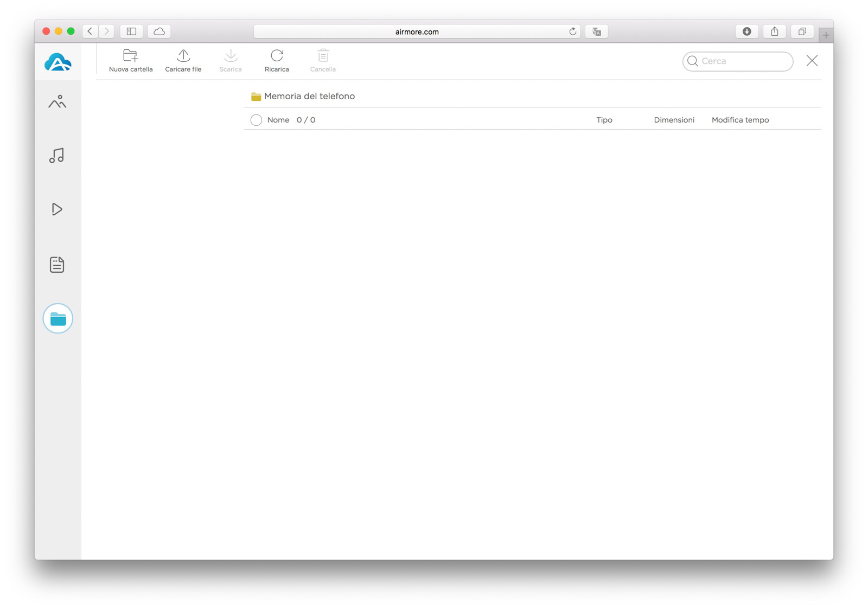This screenshot has height=609, width=868.
Task: Click the search magnifier icon
Action: pos(693,61)
